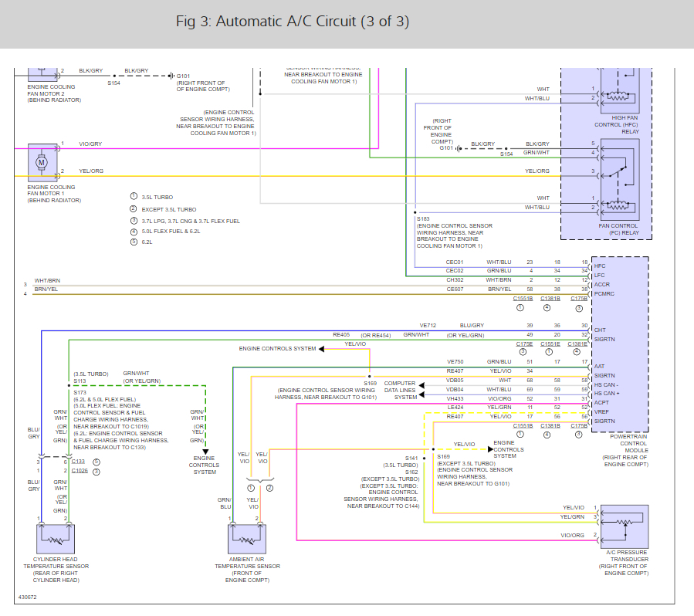The image size is (694, 616).
Task: Click the CYLINDER HEAD TEMPERATURE SENSOR label
Action: point(56,563)
